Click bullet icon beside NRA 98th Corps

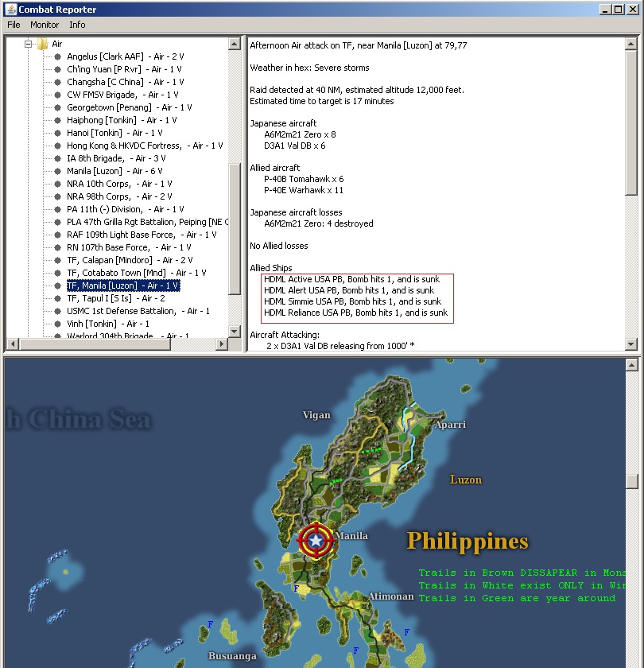click(57, 197)
